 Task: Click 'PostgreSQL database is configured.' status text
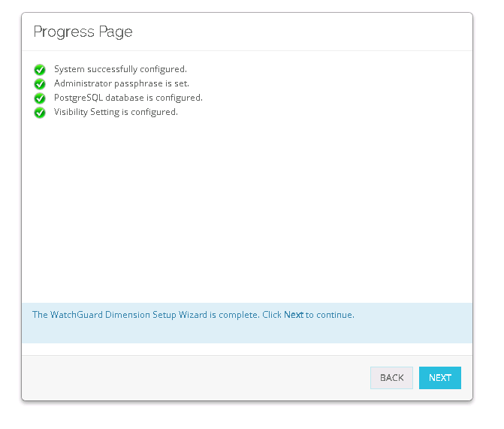tap(128, 98)
